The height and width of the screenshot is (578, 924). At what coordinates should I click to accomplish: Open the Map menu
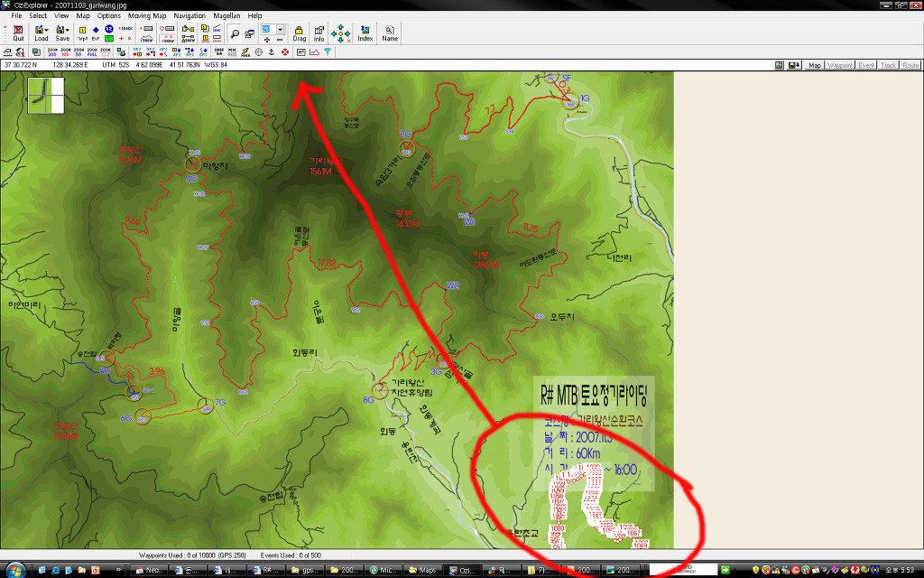click(x=83, y=16)
